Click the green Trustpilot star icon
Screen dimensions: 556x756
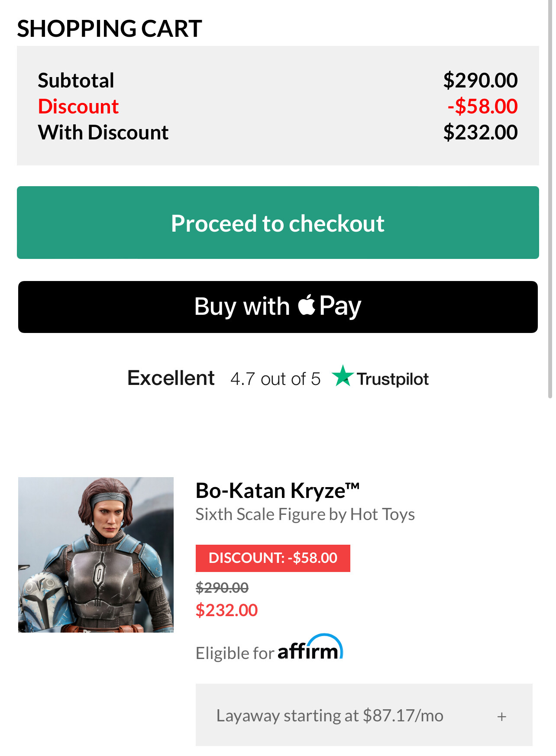pyautogui.click(x=343, y=376)
